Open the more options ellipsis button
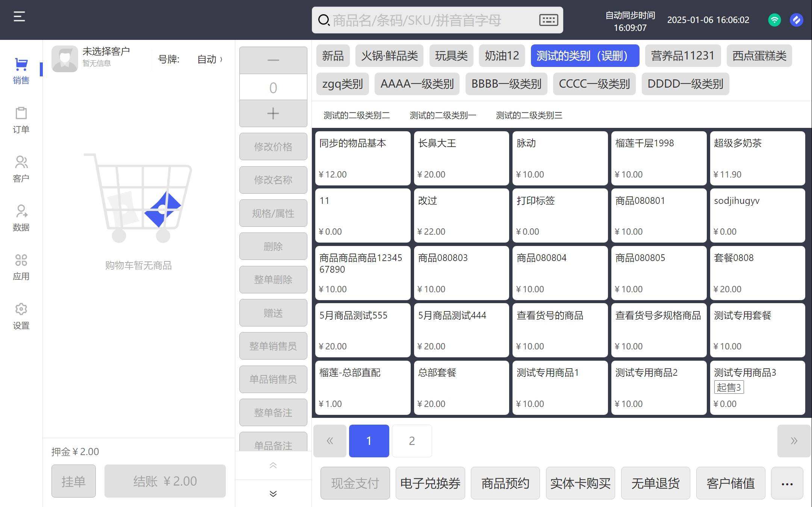This screenshot has width=812, height=507. click(x=787, y=483)
